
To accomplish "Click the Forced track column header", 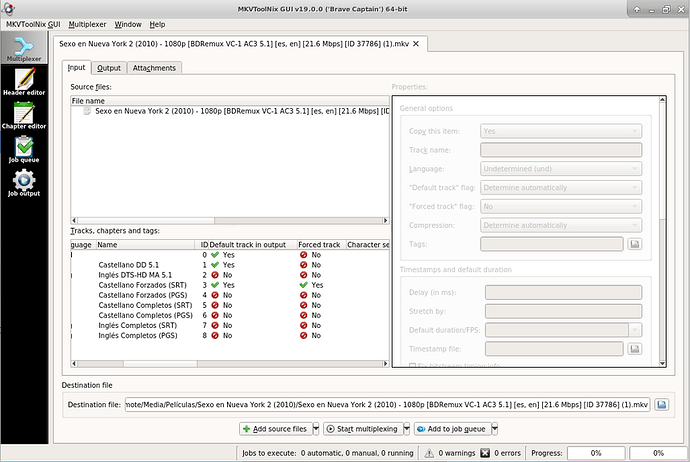I will click(x=321, y=245).
